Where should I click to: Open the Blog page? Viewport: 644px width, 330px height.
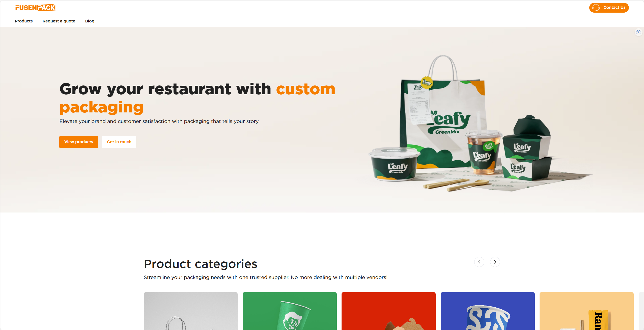pyautogui.click(x=90, y=21)
